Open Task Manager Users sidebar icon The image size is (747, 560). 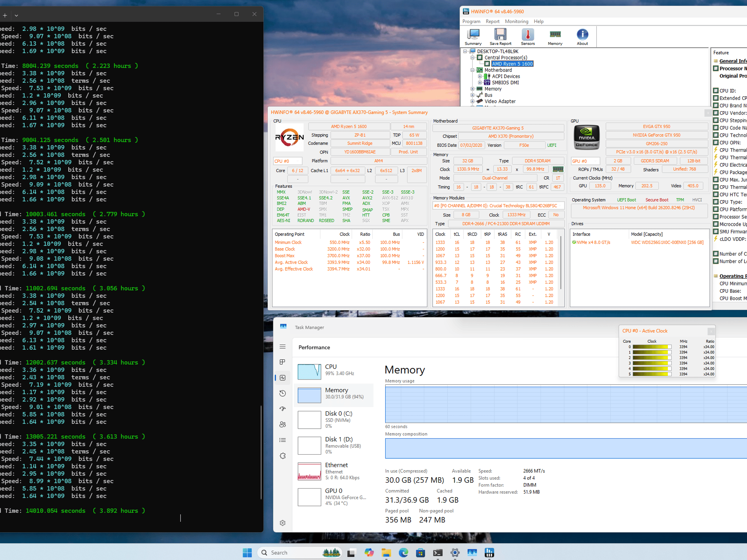pyautogui.click(x=283, y=424)
